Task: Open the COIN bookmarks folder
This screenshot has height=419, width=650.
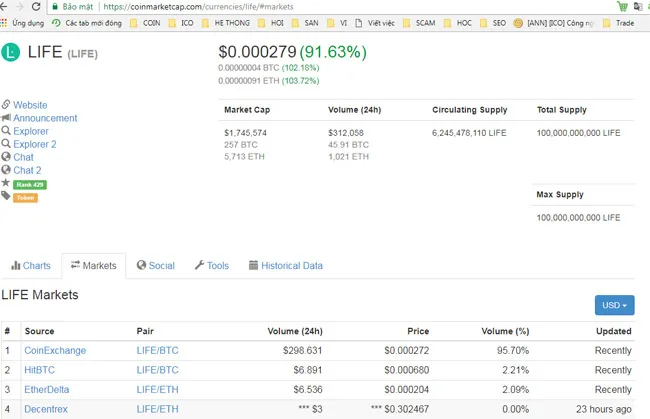Action: point(145,23)
